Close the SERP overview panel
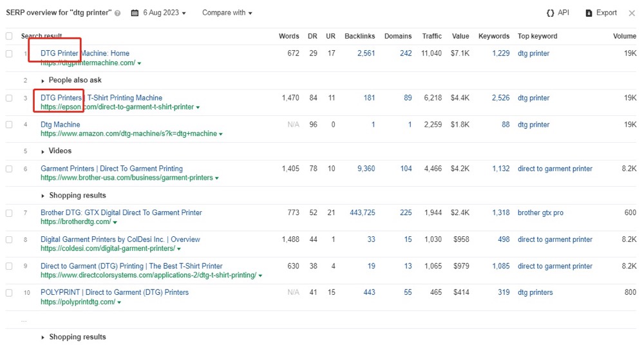This screenshot has width=644, height=345. (x=632, y=13)
